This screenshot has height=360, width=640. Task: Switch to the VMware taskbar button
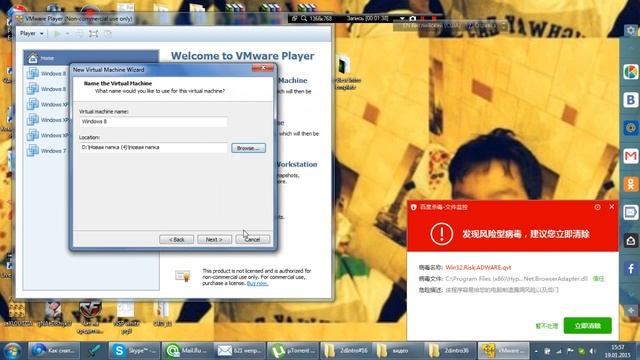503,351
